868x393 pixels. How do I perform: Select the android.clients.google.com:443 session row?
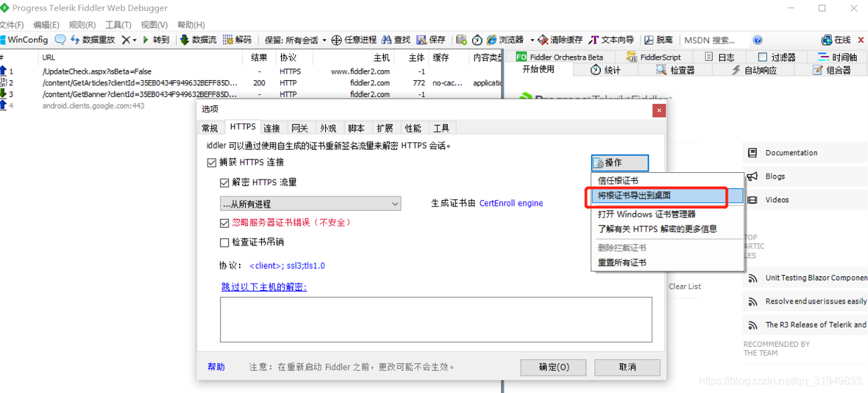click(x=99, y=105)
